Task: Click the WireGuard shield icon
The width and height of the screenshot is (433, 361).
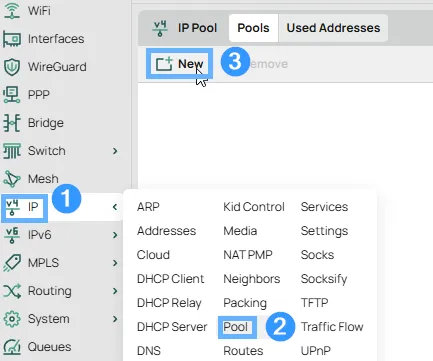Action: (x=12, y=67)
